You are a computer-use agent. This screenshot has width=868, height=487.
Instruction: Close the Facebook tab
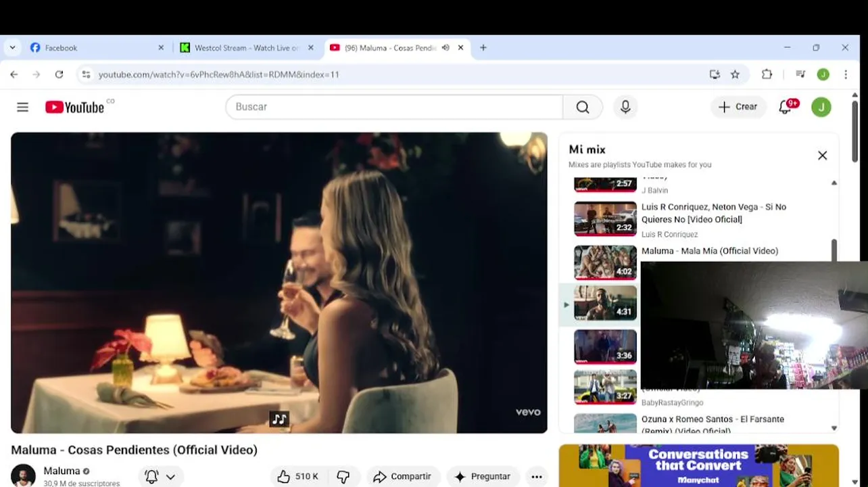coord(161,48)
